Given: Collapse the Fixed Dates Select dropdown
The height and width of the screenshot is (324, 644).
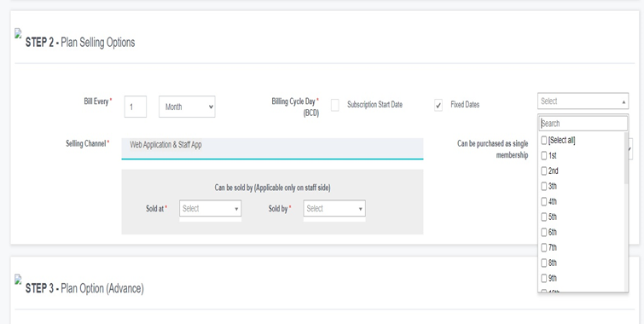Looking at the screenshot, I should tap(583, 101).
